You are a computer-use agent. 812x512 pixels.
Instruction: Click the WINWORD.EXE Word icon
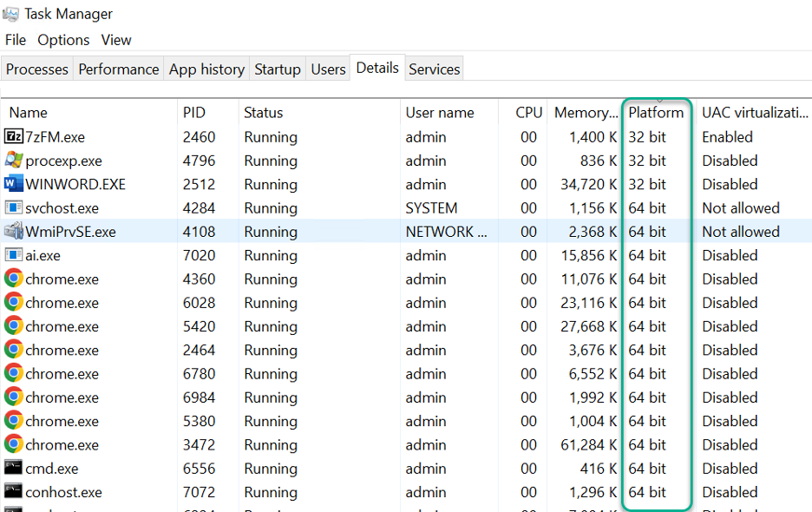click(14, 184)
